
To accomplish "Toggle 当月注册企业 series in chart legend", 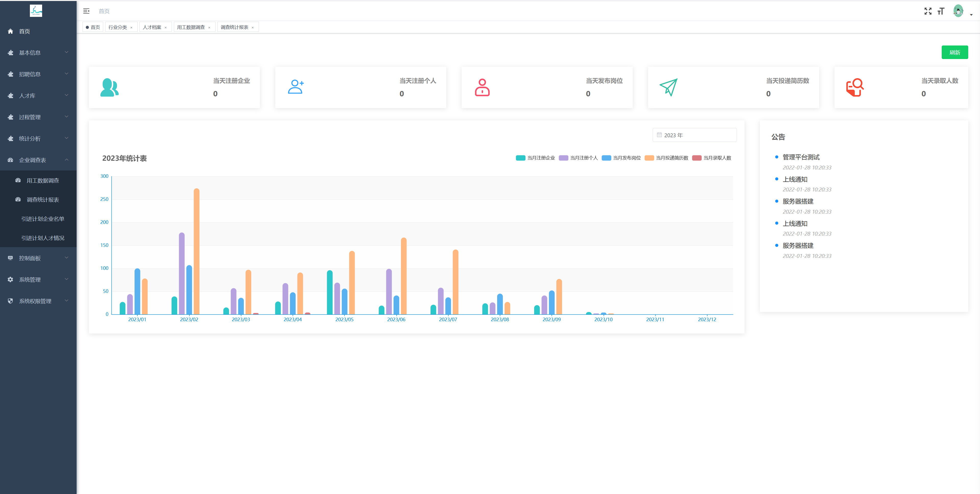I will (x=535, y=158).
